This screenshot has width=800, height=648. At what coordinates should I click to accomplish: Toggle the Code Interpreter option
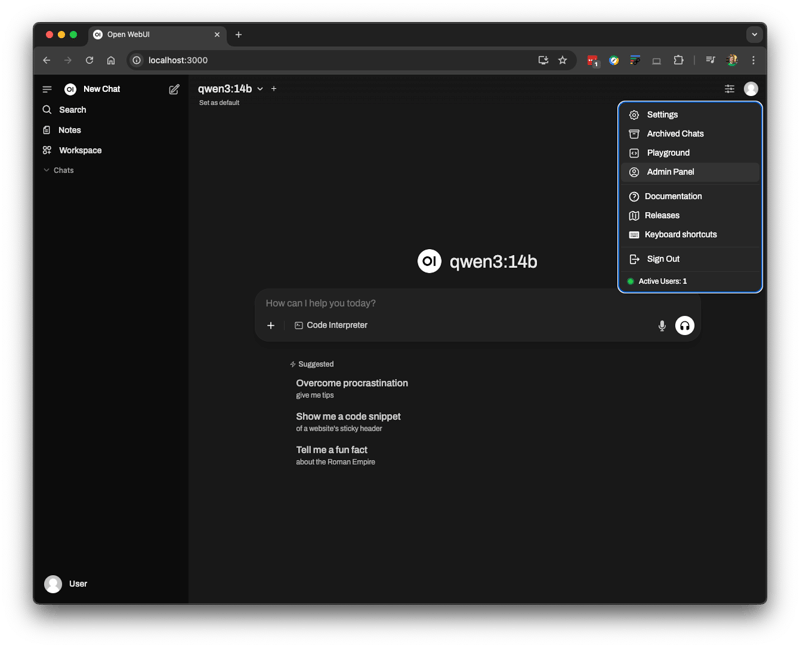click(x=331, y=325)
